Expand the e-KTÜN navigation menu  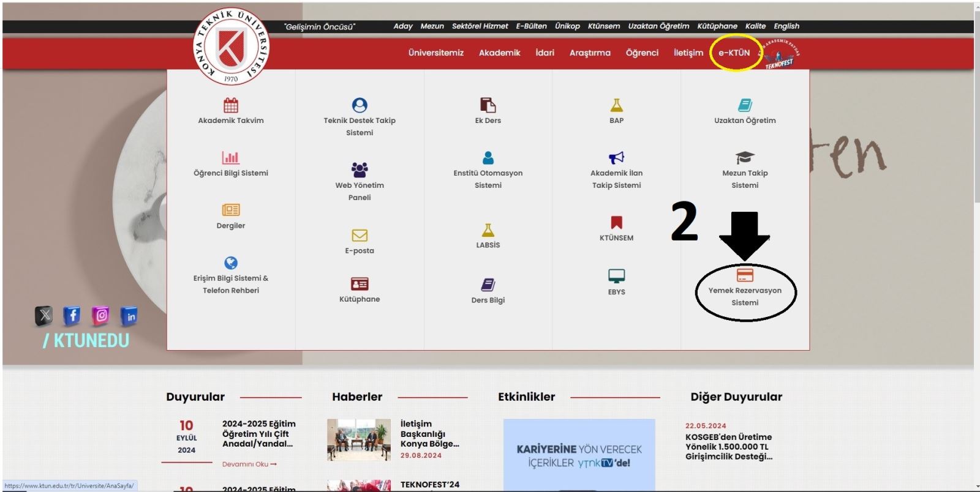(x=734, y=53)
